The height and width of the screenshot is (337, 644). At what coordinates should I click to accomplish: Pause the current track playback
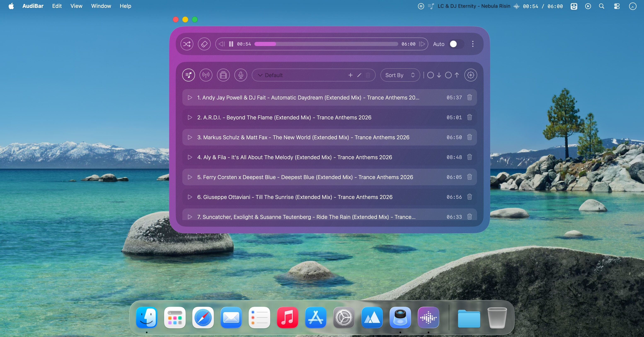(231, 44)
